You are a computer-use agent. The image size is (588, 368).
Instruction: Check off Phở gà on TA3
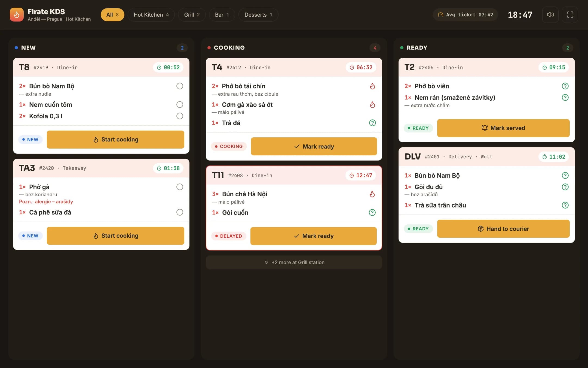[x=180, y=187]
